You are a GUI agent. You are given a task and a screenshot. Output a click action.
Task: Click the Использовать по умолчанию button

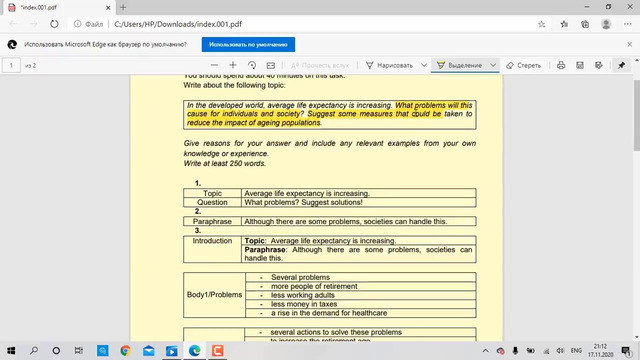point(248,44)
